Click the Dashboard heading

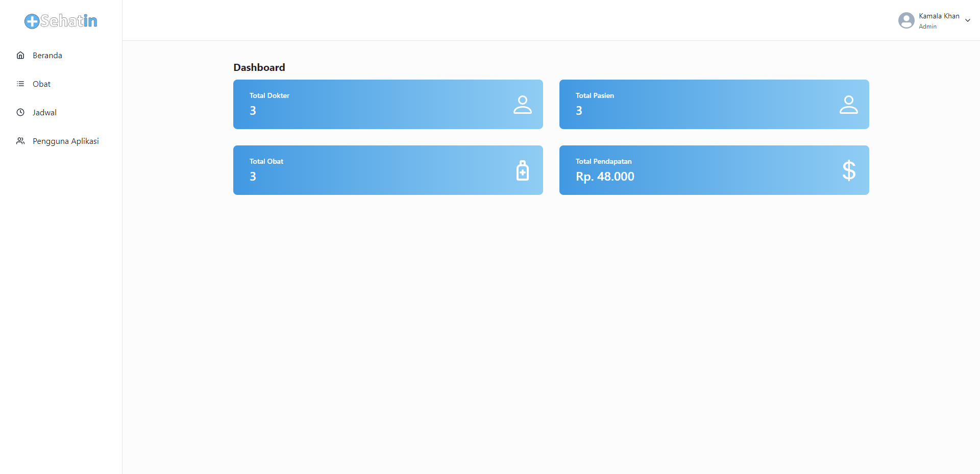(x=259, y=67)
